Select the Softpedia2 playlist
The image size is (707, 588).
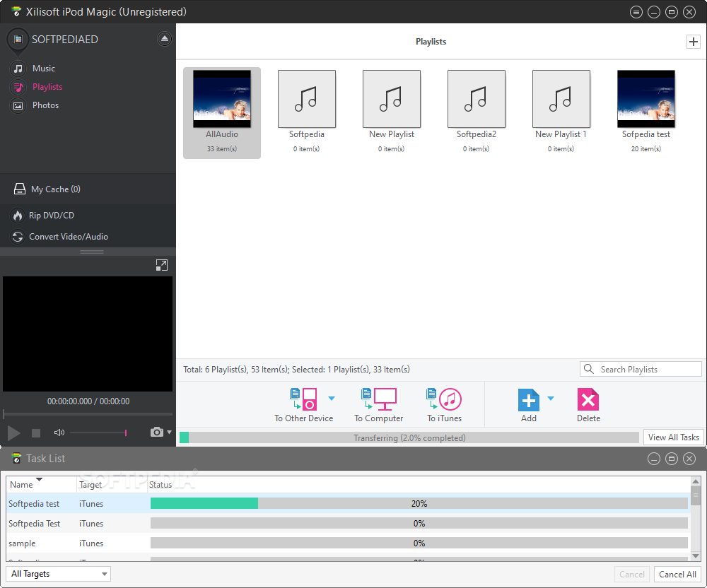pyautogui.click(x=476, y=111)
